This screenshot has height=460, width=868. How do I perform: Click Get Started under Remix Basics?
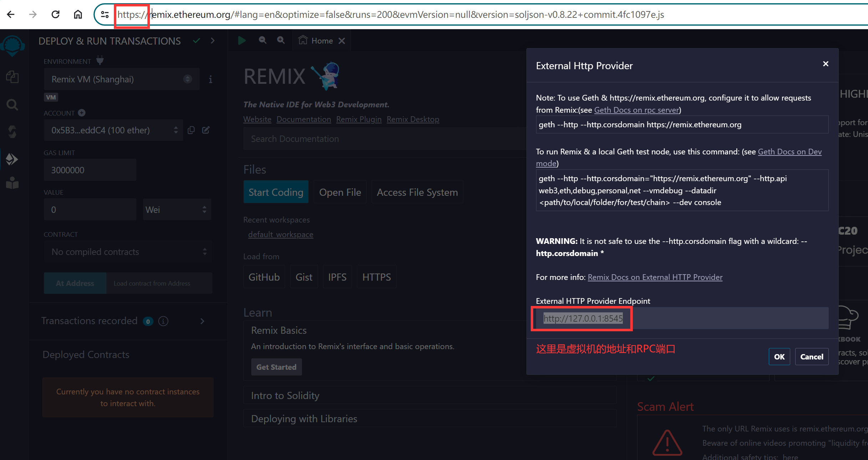[x=276, y=367]
